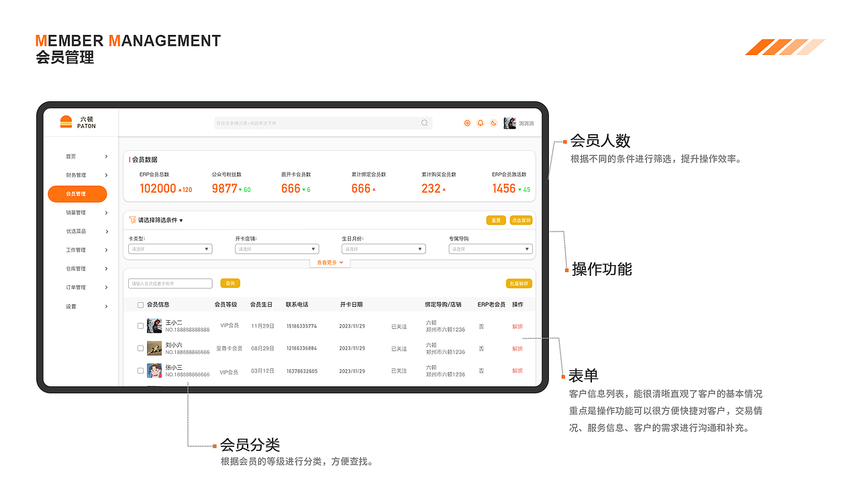Click the funnel filter icon
859x504 pixels.
click(132, 219)
